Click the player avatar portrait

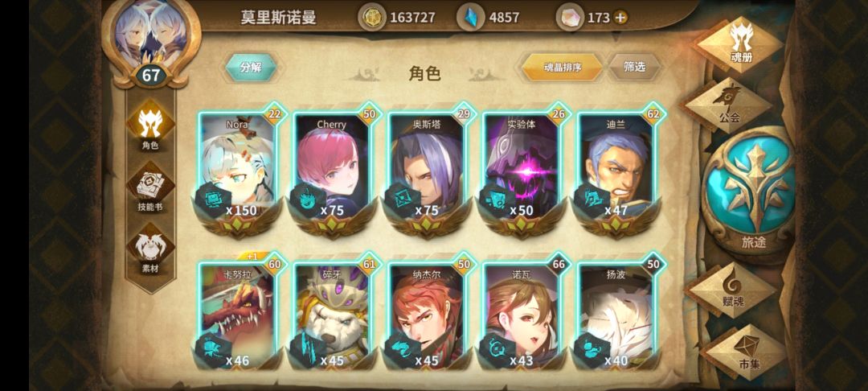pos(151,33)
